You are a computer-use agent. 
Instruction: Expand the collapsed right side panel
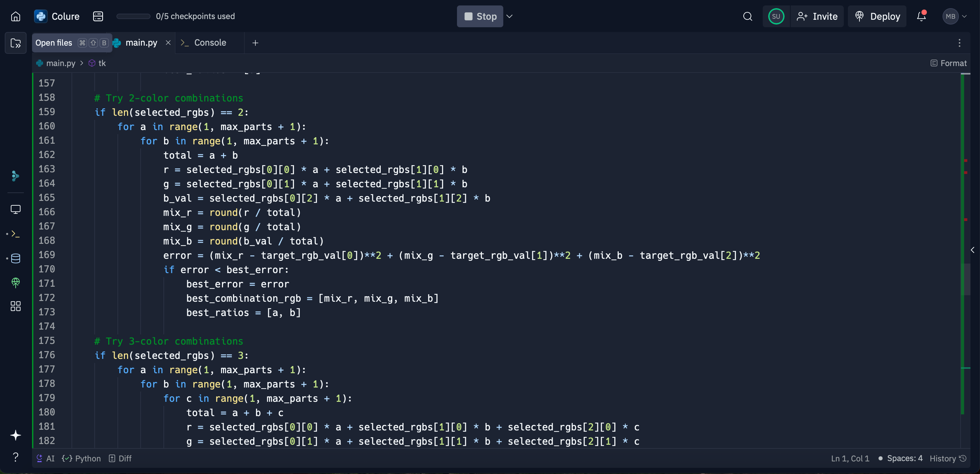point(973,250)
